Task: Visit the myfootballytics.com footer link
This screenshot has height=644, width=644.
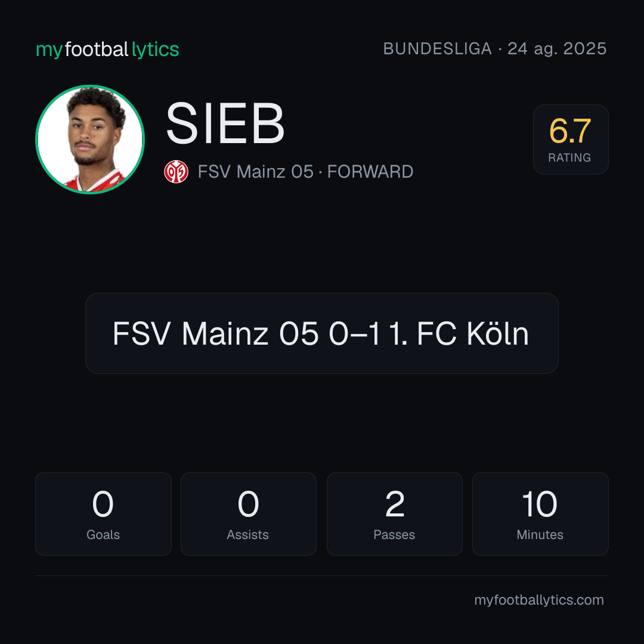Action: point(539,600)
